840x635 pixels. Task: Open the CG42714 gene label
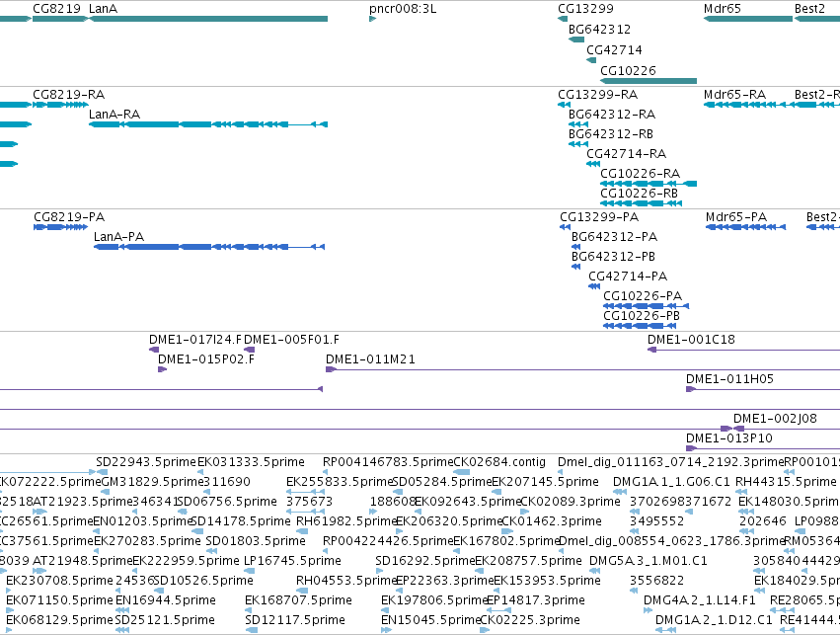[615, 49]
